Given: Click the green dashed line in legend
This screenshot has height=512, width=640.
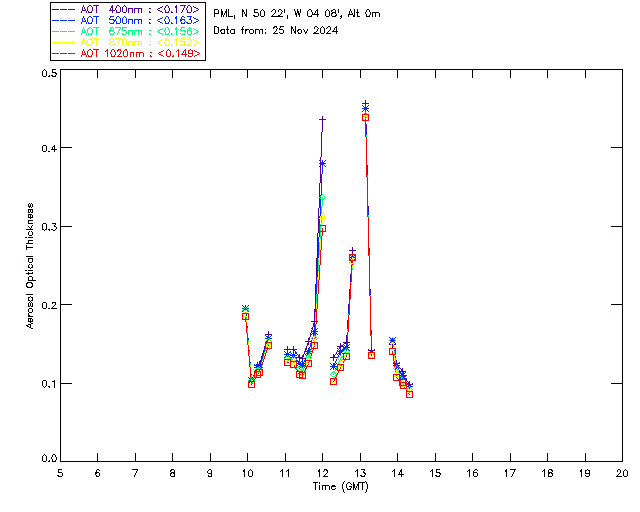Looking at the screenshot, I should point(64,31).
